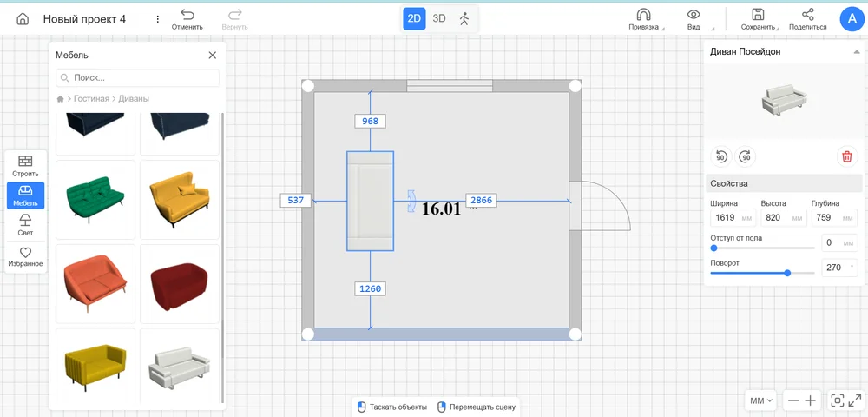This screenshot has height=417, width=868.
Task: Open the Привязка snapping dropdown
Action: pyautogui.click(x=643, y=19)
